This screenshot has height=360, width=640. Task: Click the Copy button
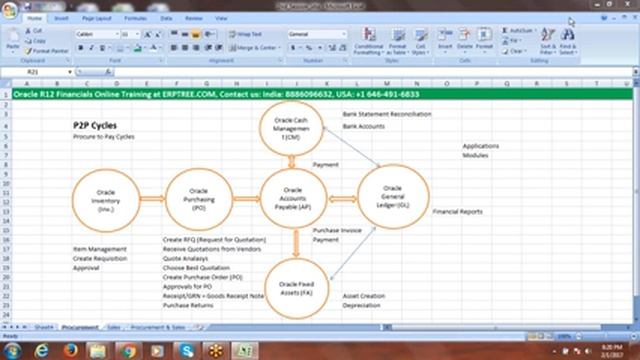click(35, 41)
